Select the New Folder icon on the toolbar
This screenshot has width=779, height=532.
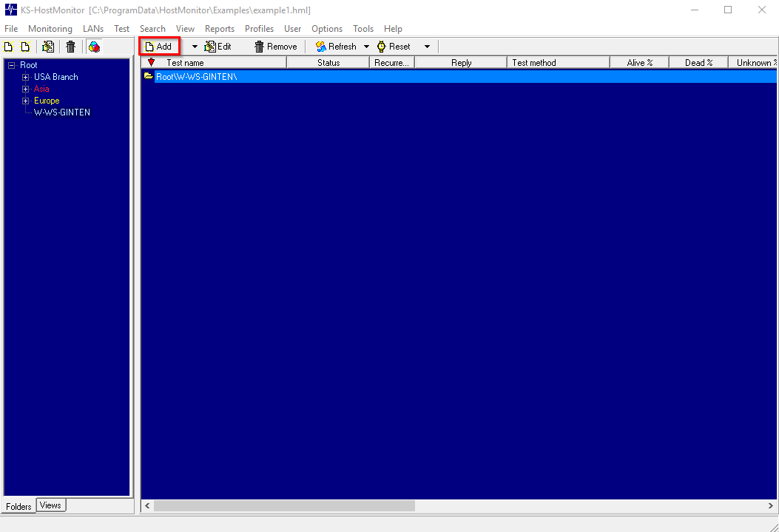point(25,46)
